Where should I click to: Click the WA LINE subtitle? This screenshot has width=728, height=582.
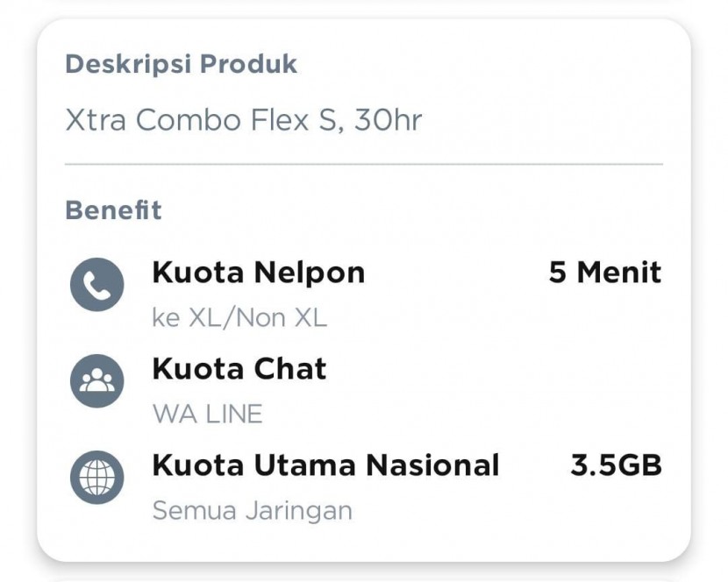[x=208, y=414]
